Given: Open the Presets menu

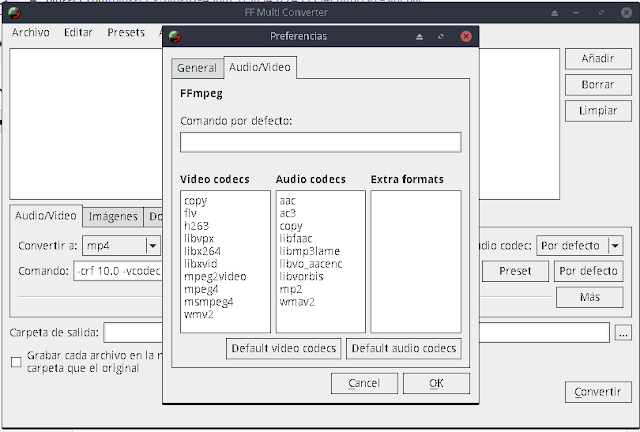Looking at the screenshot, I should click(x=126, y=33).
